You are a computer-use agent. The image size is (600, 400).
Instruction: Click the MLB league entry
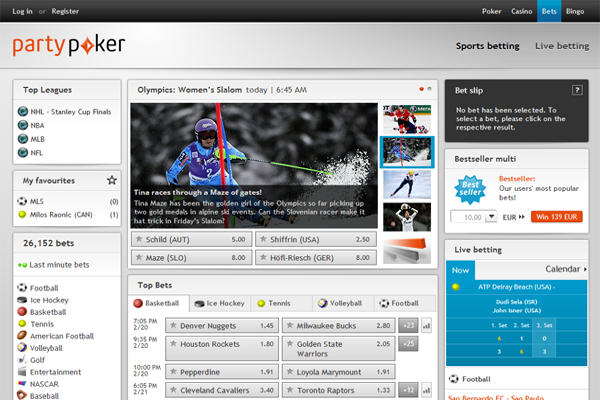click(x=37, y=139)
